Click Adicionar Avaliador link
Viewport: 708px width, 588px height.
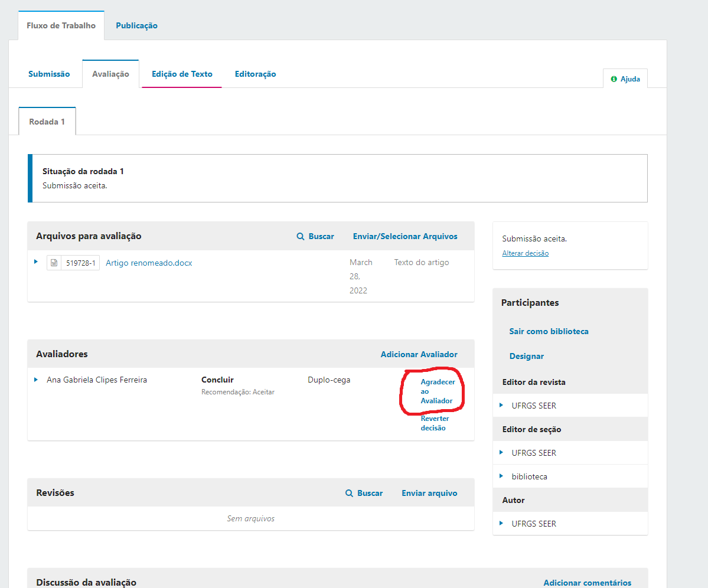[419, 354]
